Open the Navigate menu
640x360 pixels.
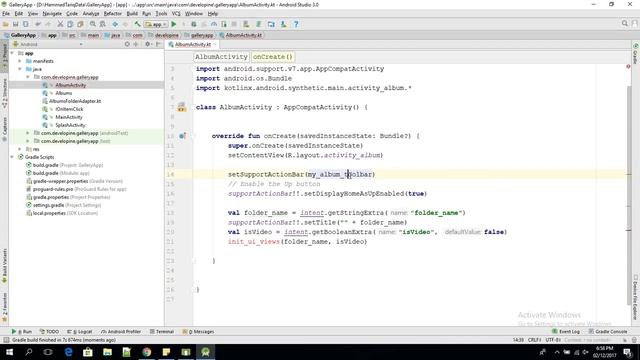click(x=52, y=13)
